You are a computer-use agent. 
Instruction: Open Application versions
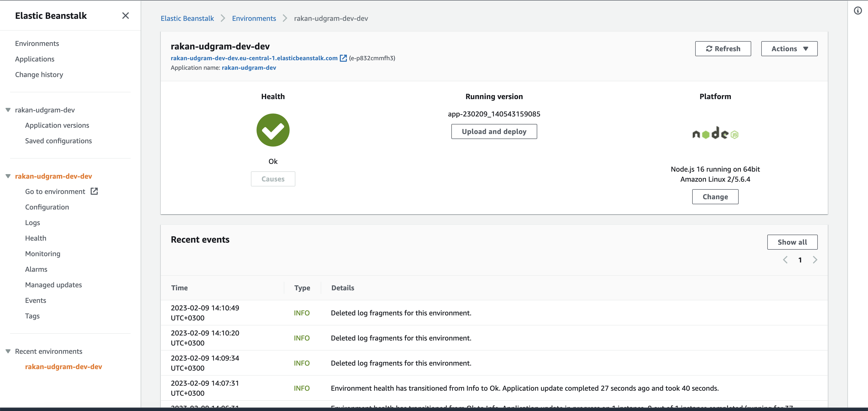[57, 125]
